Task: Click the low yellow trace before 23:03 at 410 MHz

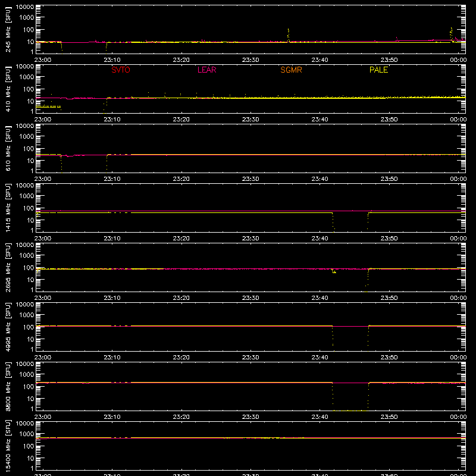Action: pos(49,107)
